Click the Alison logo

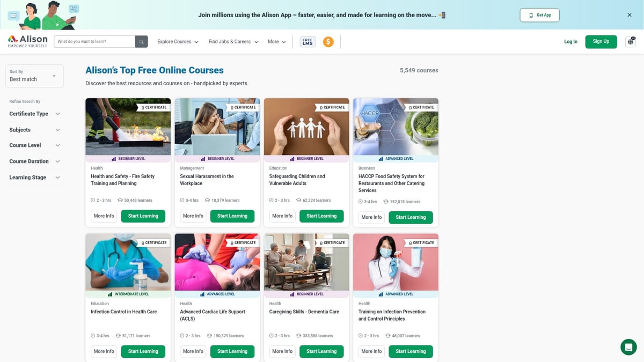(28, 41)
